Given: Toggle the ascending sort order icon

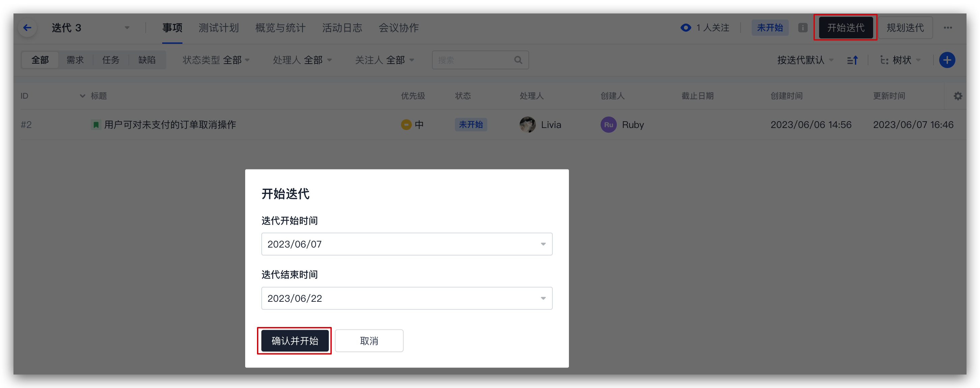Looking at the screenshot, I should (x=853, y=60).
